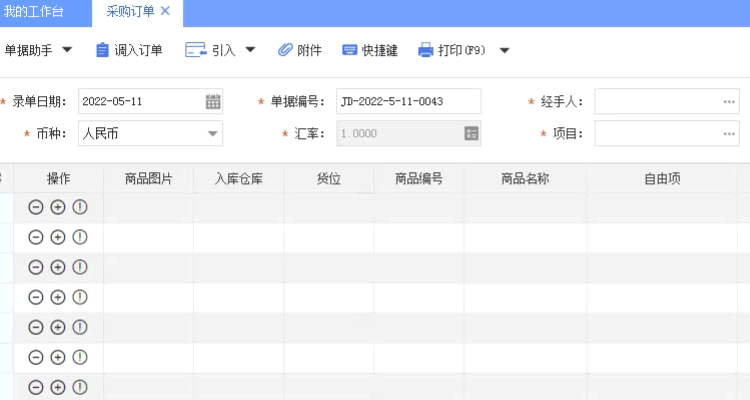The image size is (750, 400).
Task: Open the 币种 currency dropdown
Action: tap(213, 133)
